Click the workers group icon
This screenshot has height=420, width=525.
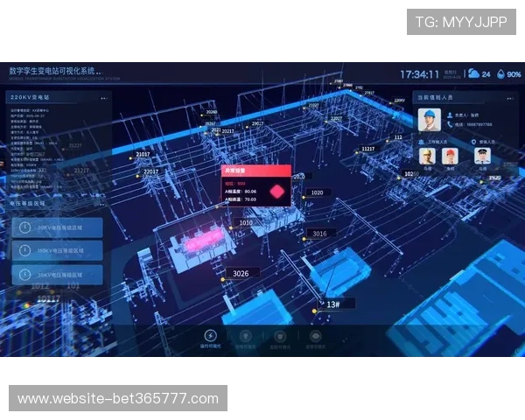422,142
